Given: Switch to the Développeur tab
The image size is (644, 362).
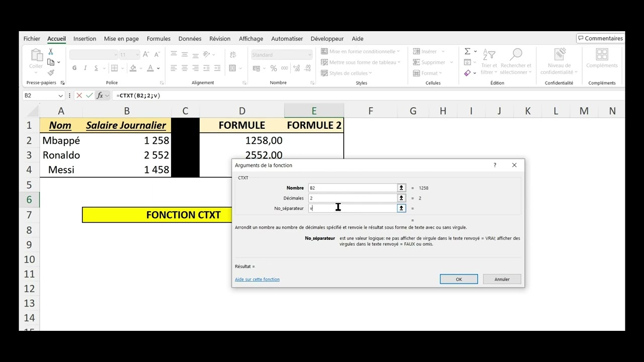Looking at the screenshot, I should [x=327, y=39].
